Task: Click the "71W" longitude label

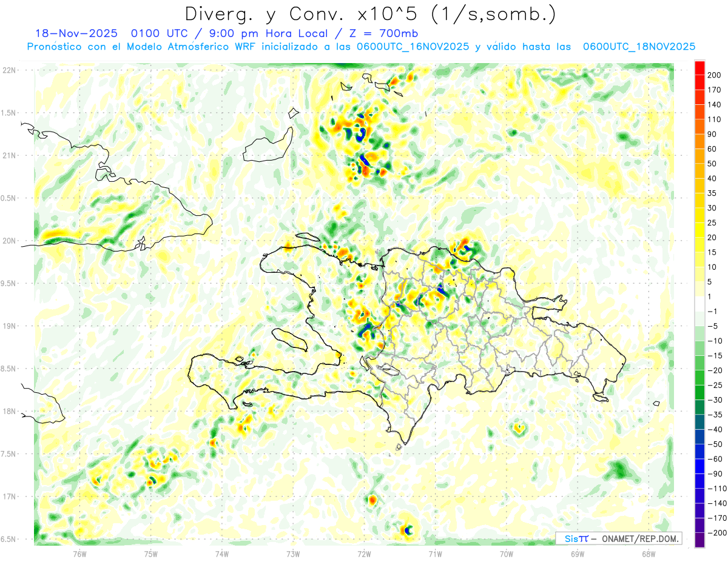Action: pyautogui.click(x=435, y=554)
